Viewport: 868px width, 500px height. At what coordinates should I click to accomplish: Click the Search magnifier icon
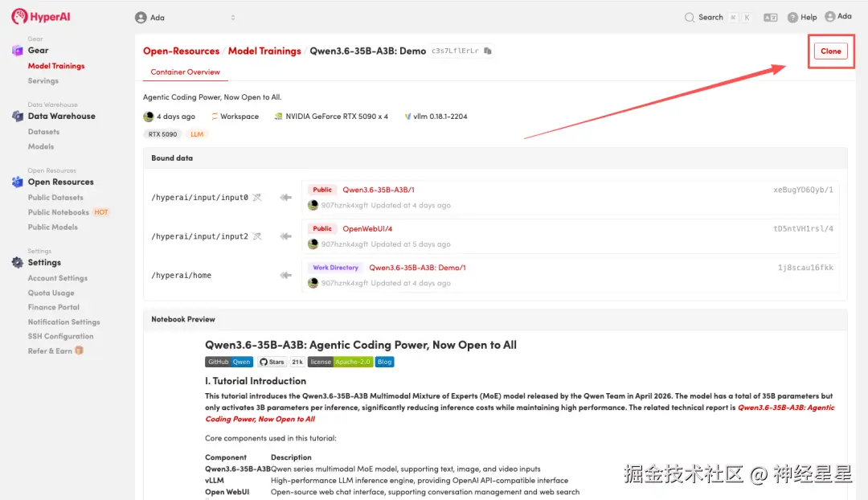(x=690, y=17)
